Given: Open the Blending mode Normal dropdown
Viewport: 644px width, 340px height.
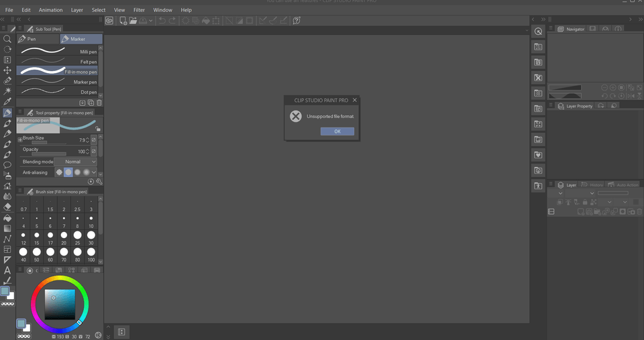Looking at the screenshot, I should 76,162.
